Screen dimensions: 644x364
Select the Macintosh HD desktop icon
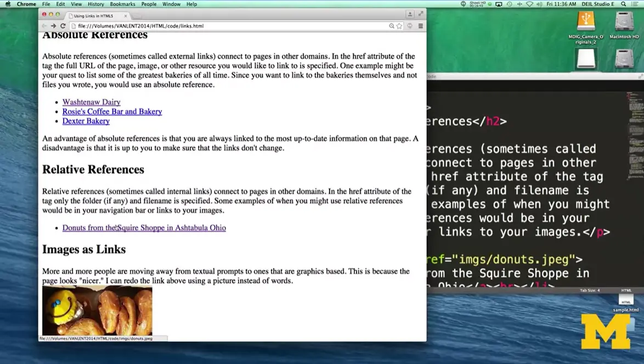(624, 22)
